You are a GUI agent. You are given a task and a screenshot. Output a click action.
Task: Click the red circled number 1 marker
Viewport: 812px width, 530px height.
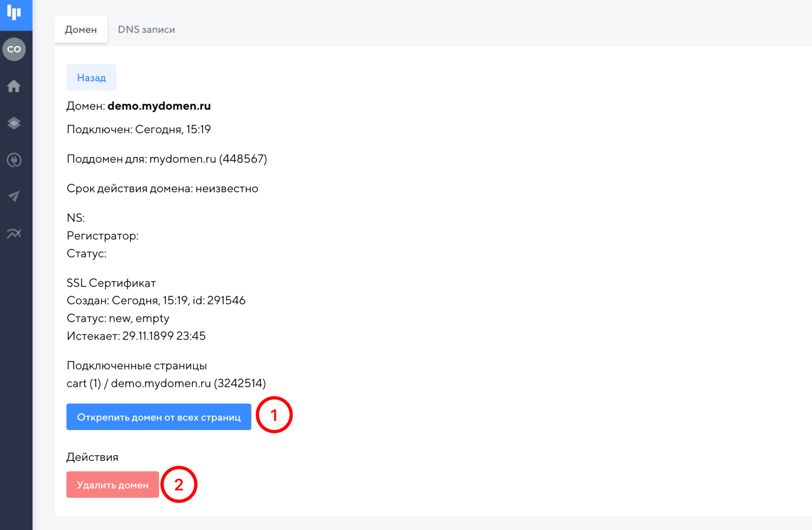point(274,415)
